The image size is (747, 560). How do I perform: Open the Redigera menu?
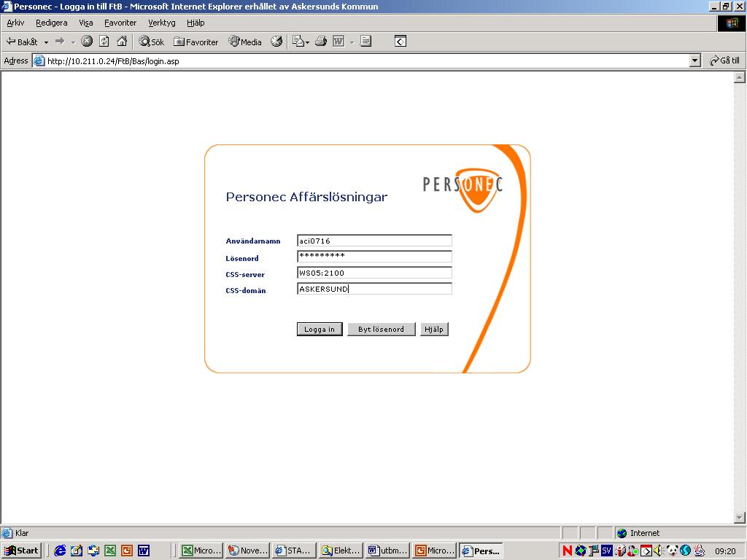coord(52,23)
